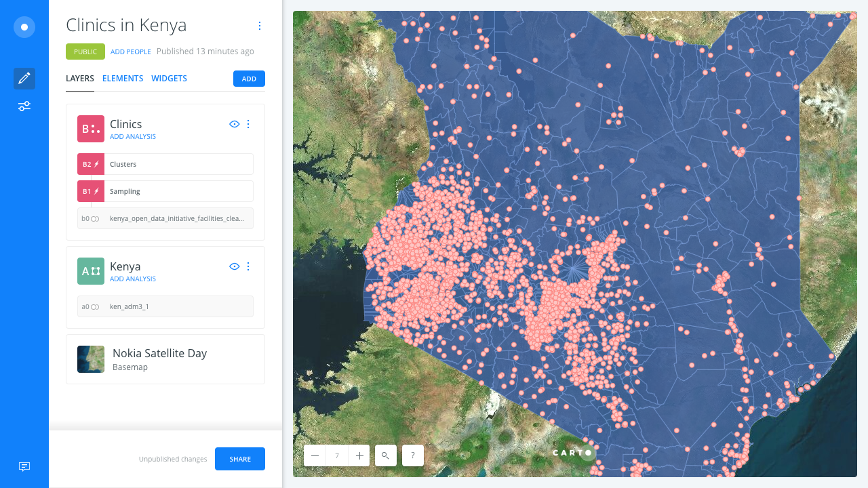868x488 pixels.
Task: Open the Clinics layer options three-dot menu
Action: coord(248,124)
